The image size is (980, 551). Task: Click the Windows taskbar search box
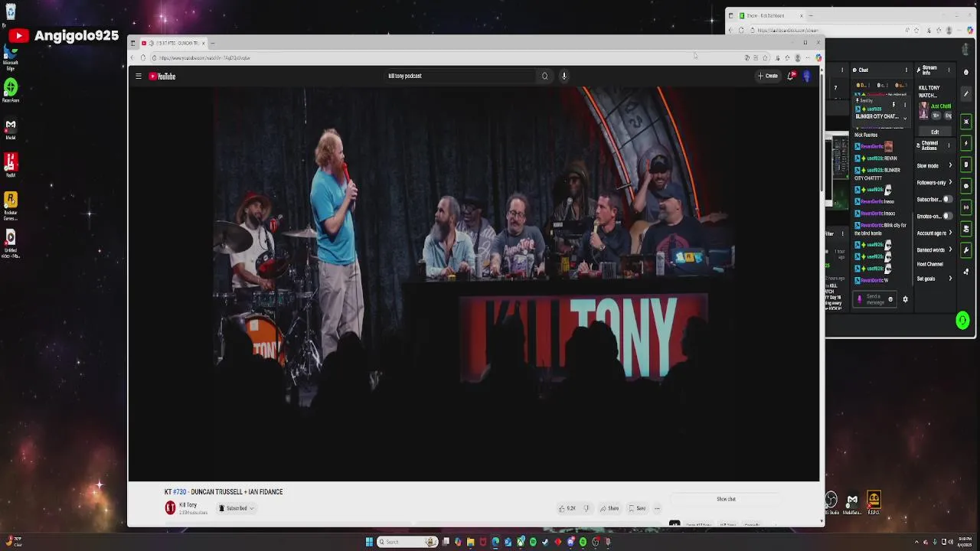407,542
